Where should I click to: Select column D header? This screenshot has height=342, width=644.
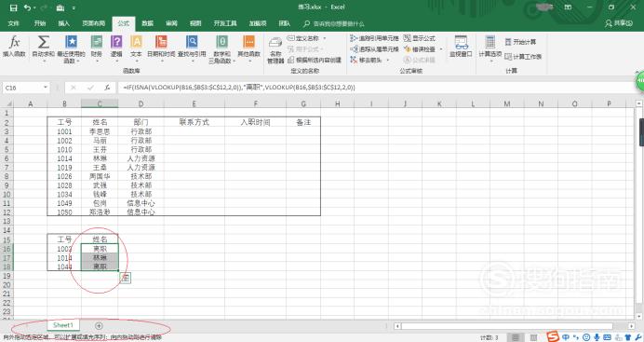[x=141, y=104]
